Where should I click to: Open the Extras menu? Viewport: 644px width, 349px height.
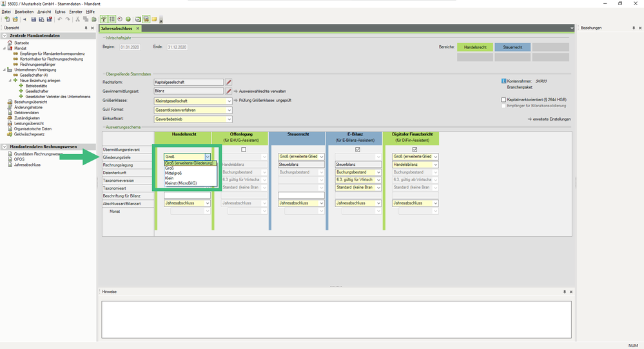click(x=60, y=12)
